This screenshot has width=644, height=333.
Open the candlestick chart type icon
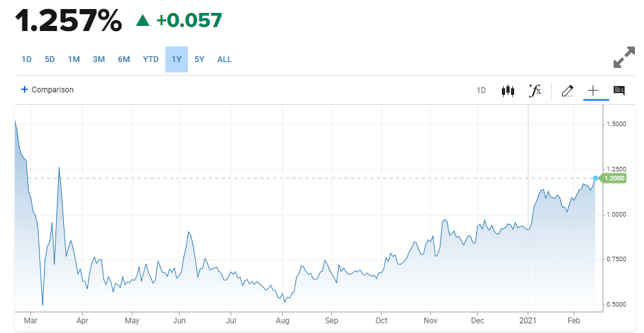(x=508, y=91)
